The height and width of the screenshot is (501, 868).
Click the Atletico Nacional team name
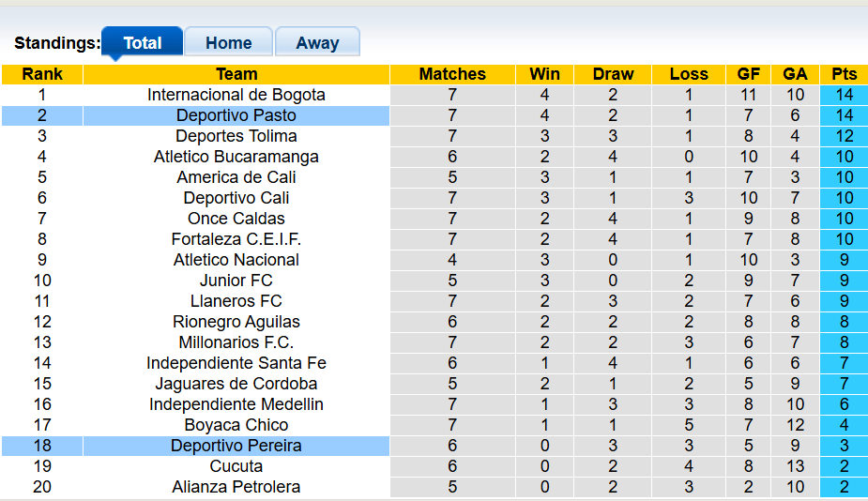(236, 260)
